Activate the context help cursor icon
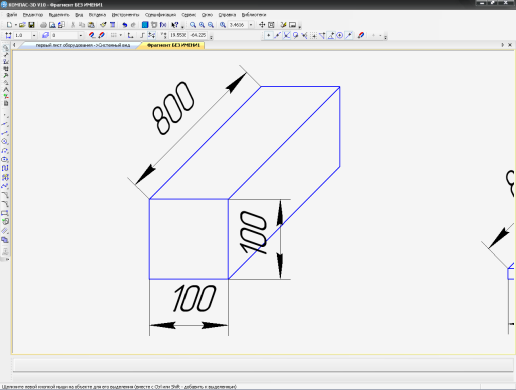Viewport: 516px width, 390px height. coord(175,25)
